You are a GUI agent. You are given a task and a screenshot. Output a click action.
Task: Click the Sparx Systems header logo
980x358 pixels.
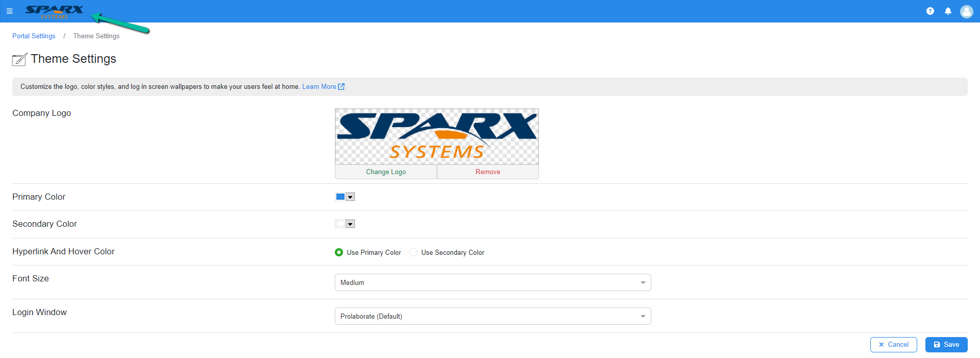[x=54, y=12]
